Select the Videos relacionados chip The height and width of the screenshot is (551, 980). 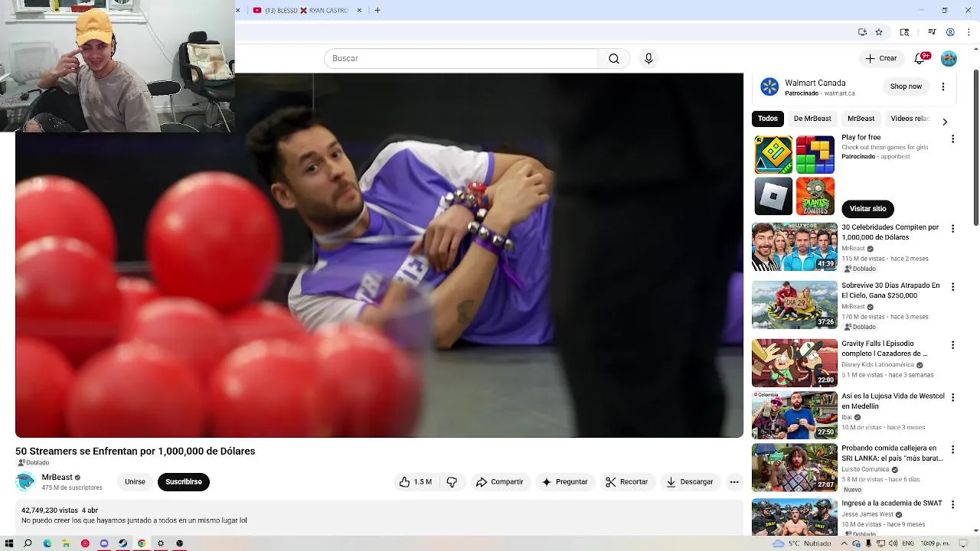click(910, 119)
